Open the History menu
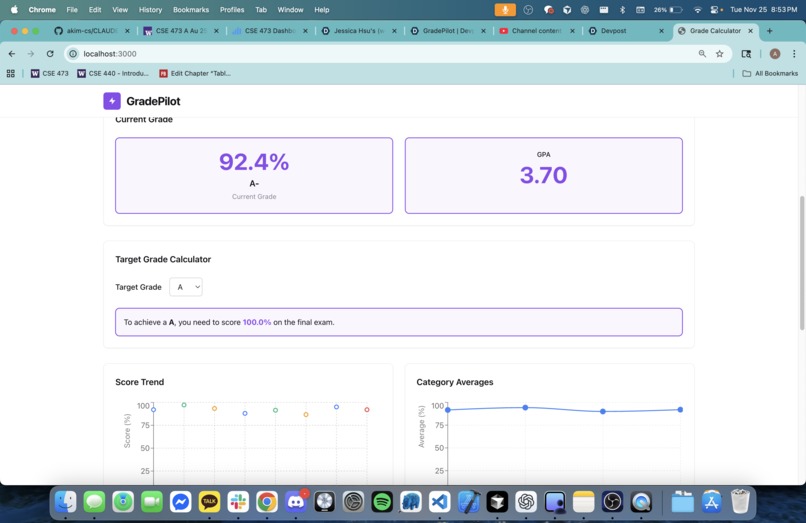Screen dimensions: 806x523 point(150,9)
